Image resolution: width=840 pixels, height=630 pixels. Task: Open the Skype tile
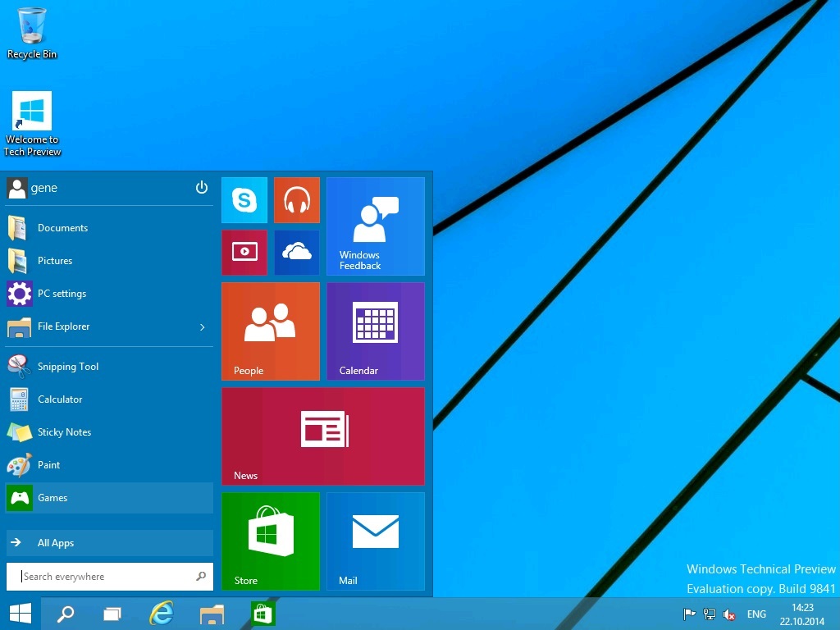244,200
